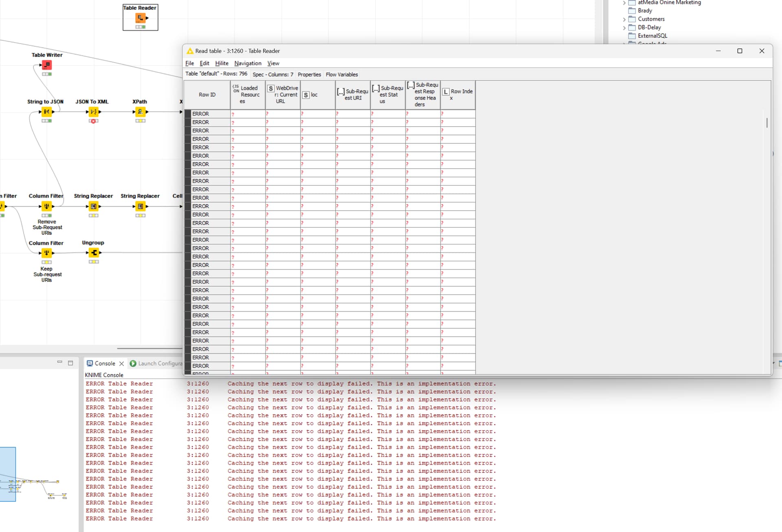Switch to the Spec - Columns: 7 tab
The image size is (782, 532).
(x=273, y=75)
